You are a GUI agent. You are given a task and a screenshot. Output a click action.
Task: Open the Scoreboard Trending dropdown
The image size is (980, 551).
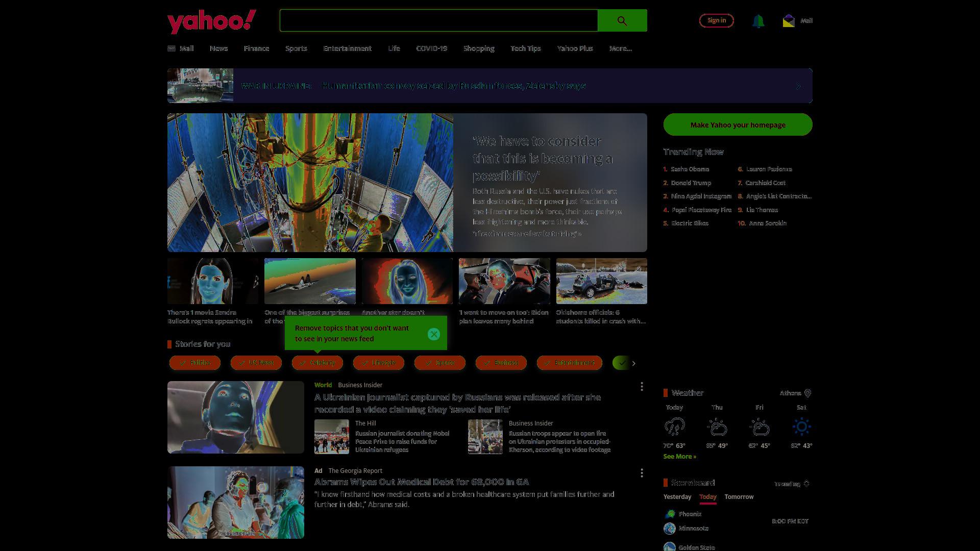(792, 484)
